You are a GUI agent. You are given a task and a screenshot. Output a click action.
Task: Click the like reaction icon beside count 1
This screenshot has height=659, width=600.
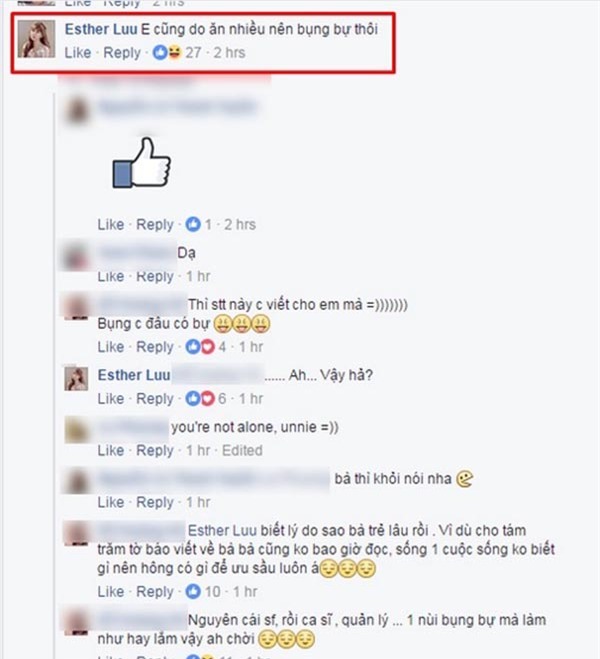(x=193, y=224)
